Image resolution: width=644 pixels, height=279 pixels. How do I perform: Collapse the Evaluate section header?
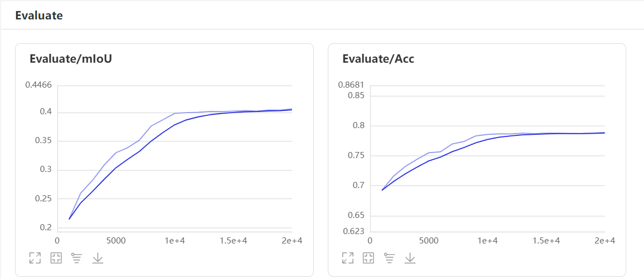pyautogui.click(x=39, y=16)
